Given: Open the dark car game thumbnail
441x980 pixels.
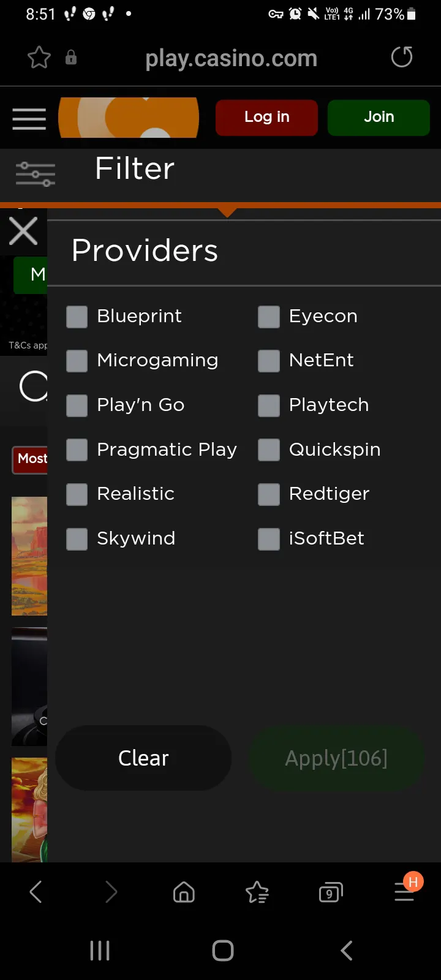Looking at the screenshot, I should 29,687.
